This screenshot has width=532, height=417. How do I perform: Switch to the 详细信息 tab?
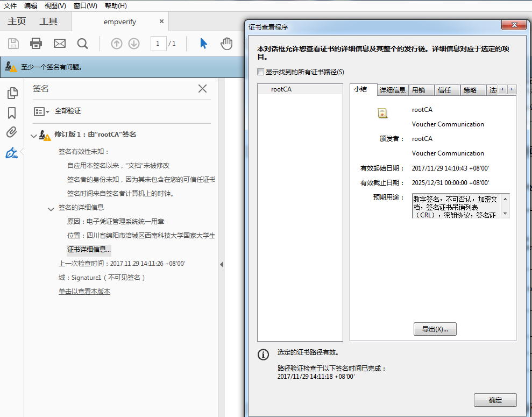(x=393, y=90)
